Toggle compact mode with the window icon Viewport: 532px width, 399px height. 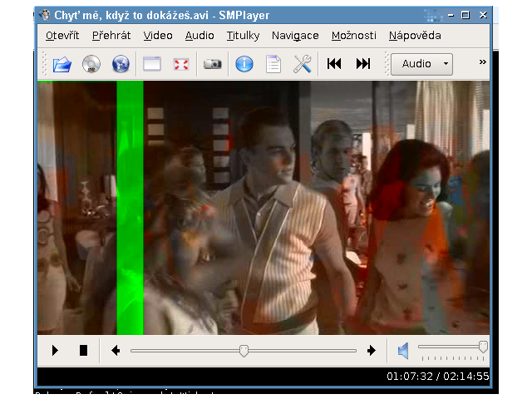click(x=151, y=64)
